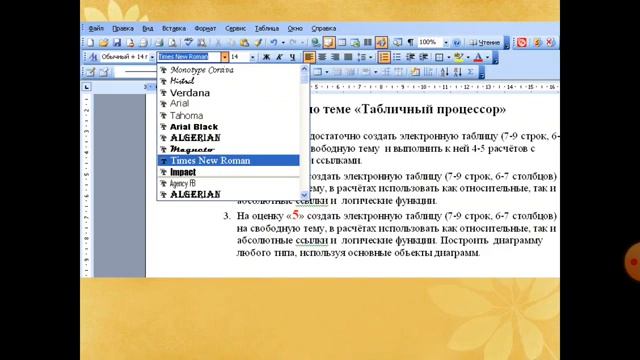The width and height of the screenshot is (640, 360).
Task: Save the document using the floppy icon
Action: [117, 42]
